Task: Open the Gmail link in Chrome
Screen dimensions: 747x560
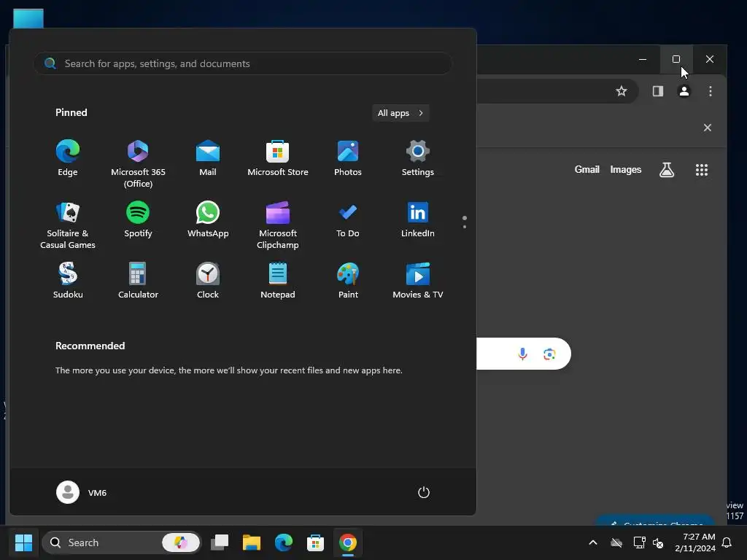Action: (x=587, y=169)
